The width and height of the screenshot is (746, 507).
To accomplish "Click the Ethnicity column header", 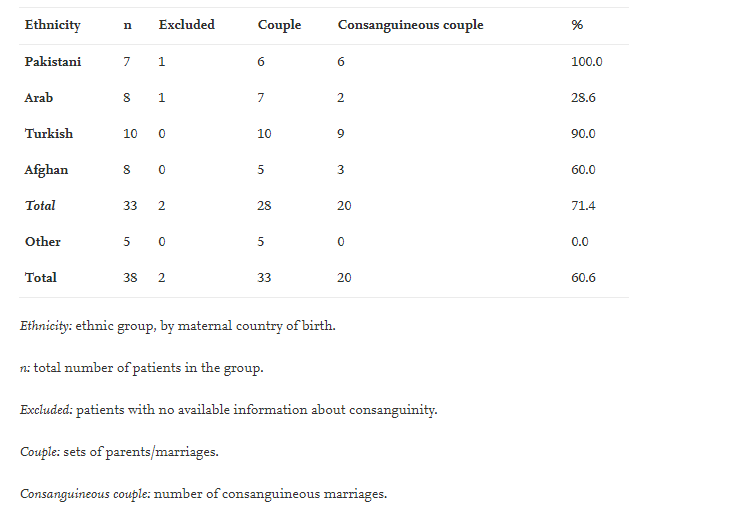I will pyautogui.click(x=53, y=25).
